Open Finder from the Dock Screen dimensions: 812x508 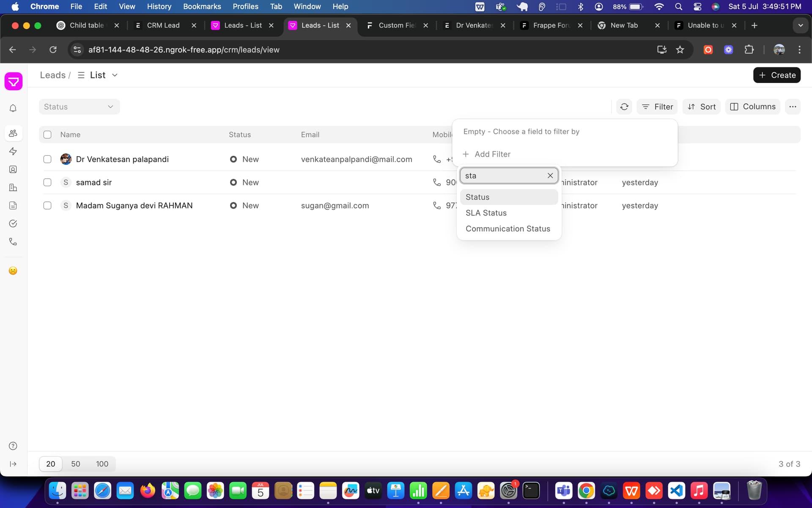tap(58, 491)
